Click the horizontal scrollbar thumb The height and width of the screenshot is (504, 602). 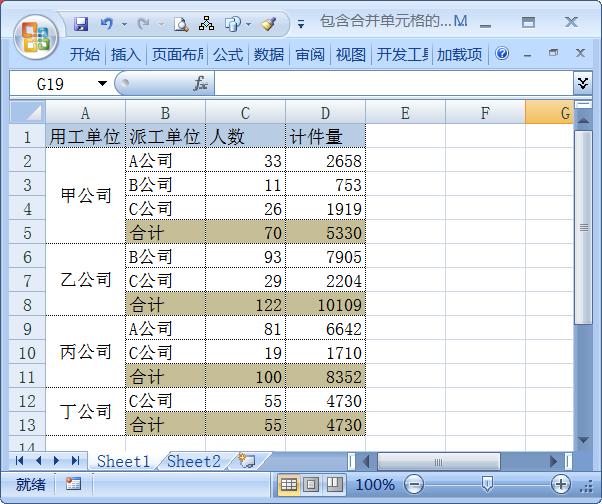tap(439, 462)
